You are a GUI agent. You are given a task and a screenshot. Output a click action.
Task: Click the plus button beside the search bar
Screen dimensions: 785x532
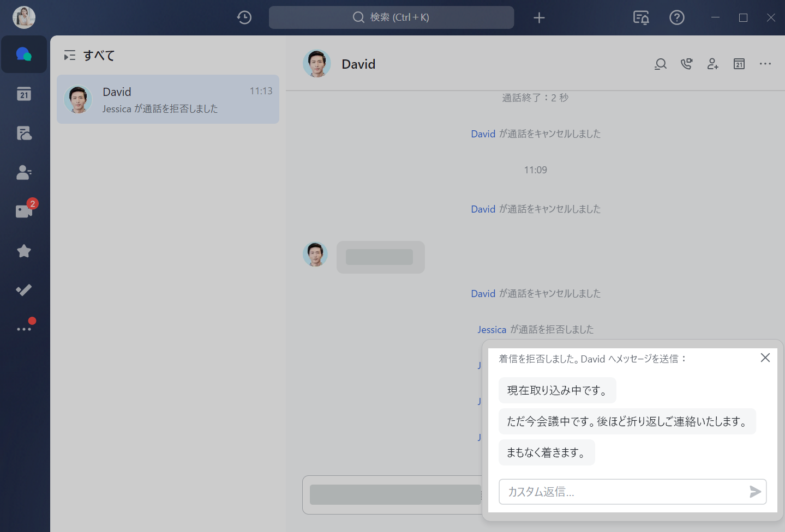point(539,17)
